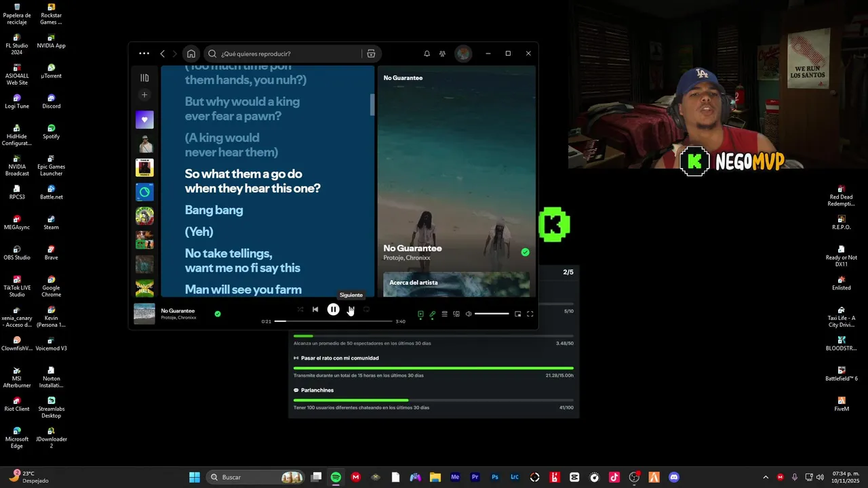Open the Liked Songs playlist
The height and width of the screenshot is (488, 868).
click(x=144, y=119)
